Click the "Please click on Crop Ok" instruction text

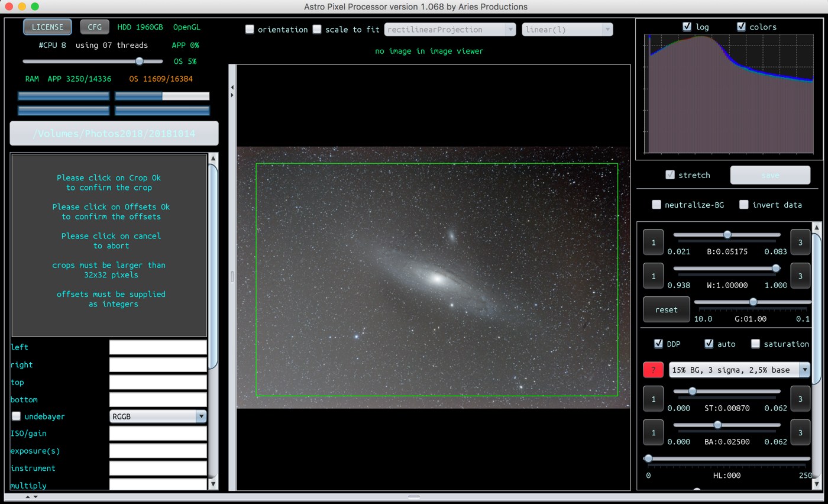coord(109,177)
